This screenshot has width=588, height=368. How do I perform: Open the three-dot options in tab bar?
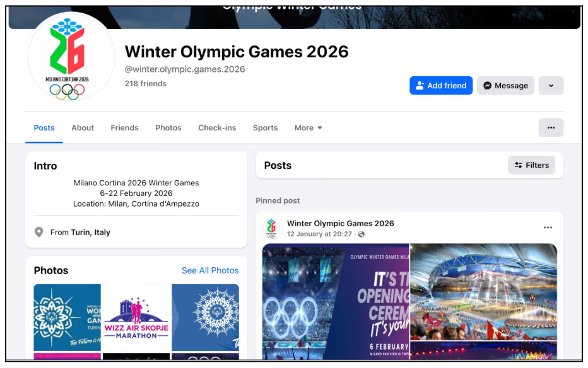pos(551,128)
